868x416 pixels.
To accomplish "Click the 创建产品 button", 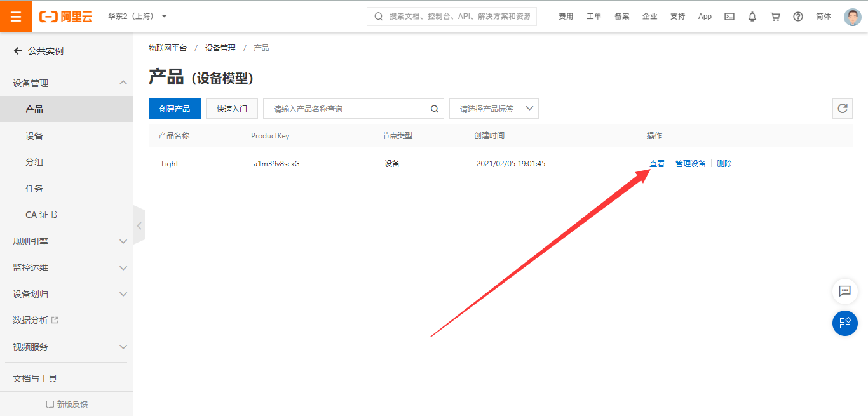I will point(174,108).
